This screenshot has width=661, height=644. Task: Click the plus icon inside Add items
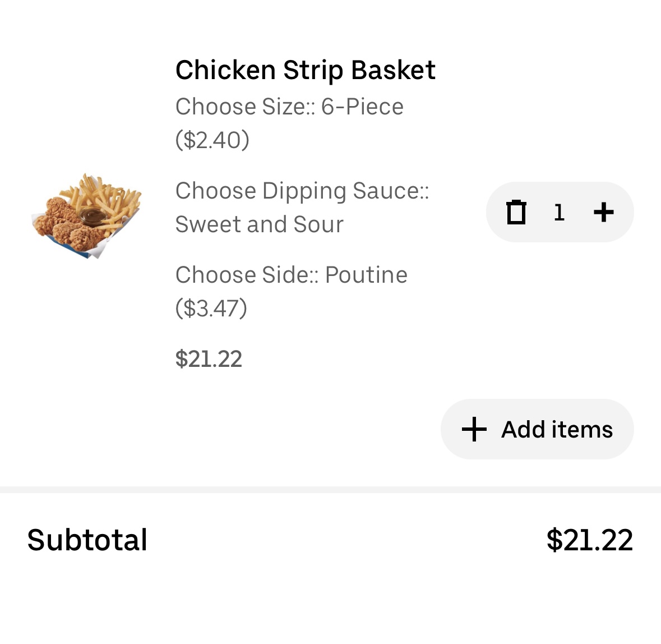[474, 429]
